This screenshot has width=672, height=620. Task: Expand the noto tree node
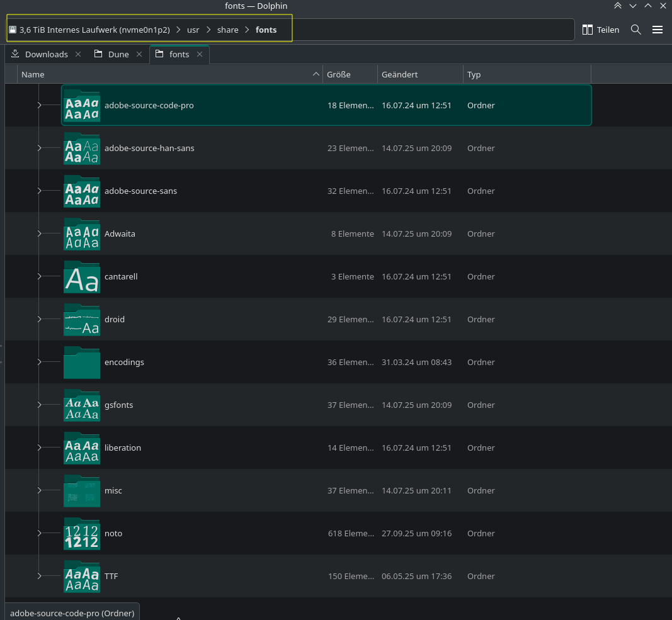[40, 533]
